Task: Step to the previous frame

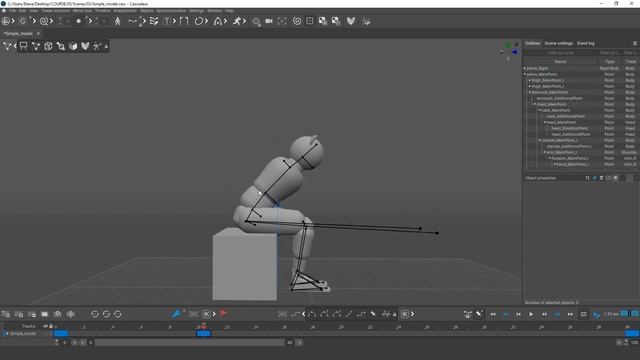Action: pos(518,314)
